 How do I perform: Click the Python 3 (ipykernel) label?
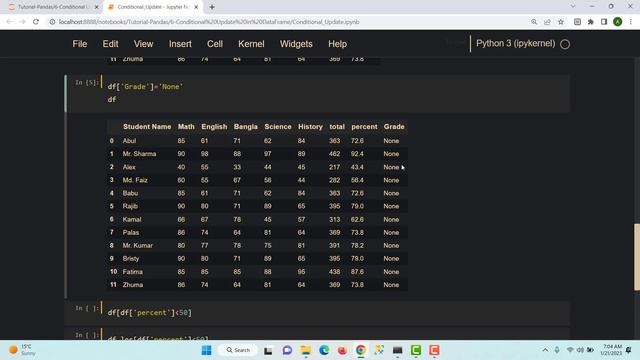pyautogui.click(x=516, y=43)
